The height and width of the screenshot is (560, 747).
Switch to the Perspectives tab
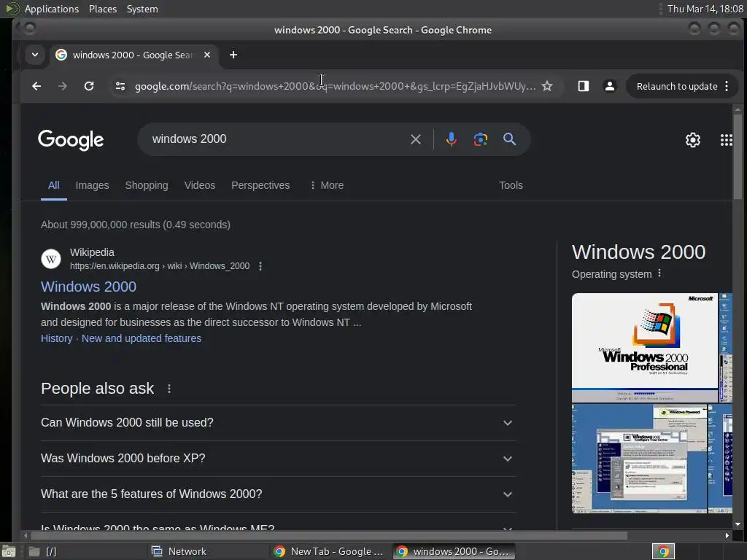[x=260, y=185]
